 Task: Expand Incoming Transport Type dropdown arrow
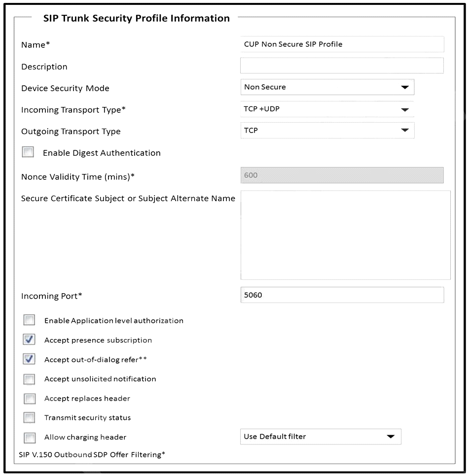tap(405, 109)
